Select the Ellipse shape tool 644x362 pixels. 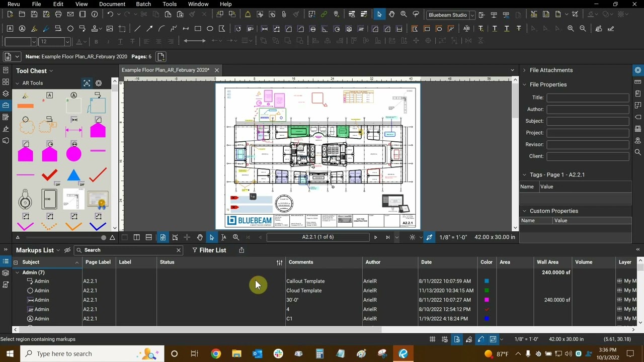[x=210, y=29]
